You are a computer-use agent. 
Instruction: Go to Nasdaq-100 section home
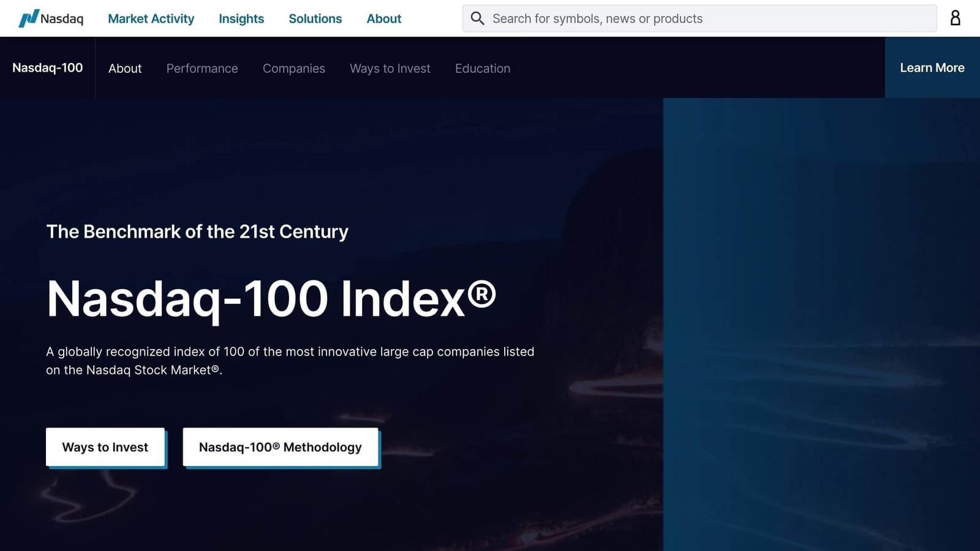(x=48, y=68)
